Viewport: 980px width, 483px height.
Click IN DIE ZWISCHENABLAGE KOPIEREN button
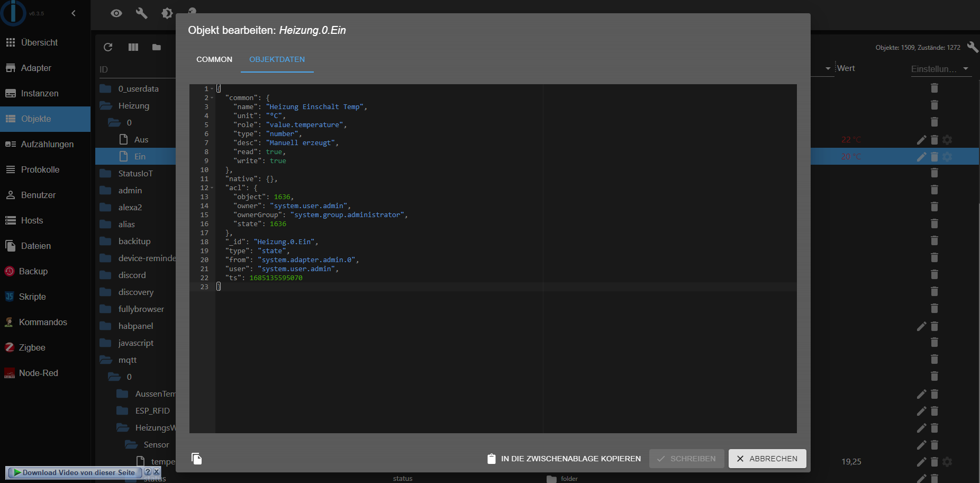(564, 459)
